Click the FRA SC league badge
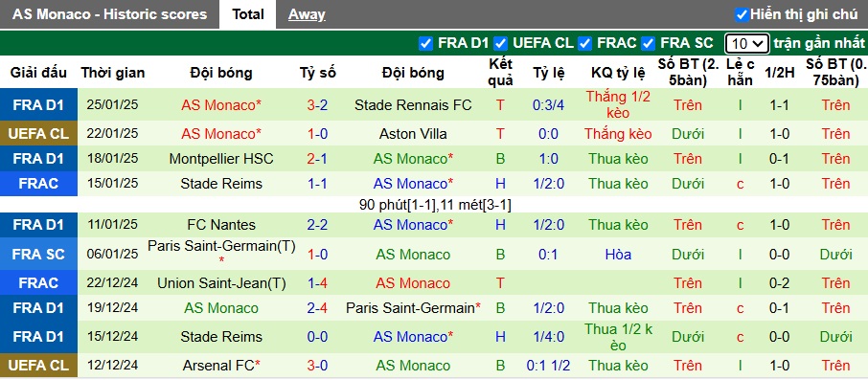Viewport: 868px width, 380px height. [38, 255]
